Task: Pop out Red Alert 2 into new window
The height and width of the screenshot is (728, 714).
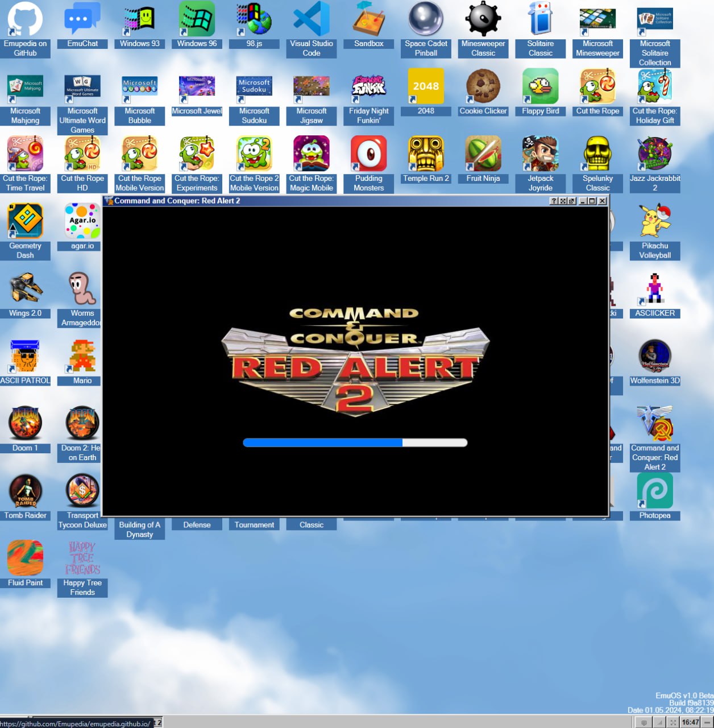Action: (x=572, y=201)
